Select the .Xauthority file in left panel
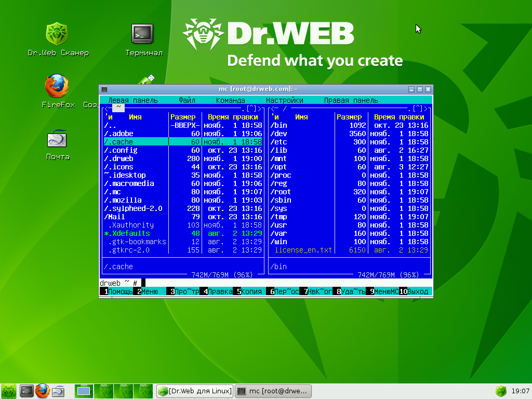 (x=183, y=225)
